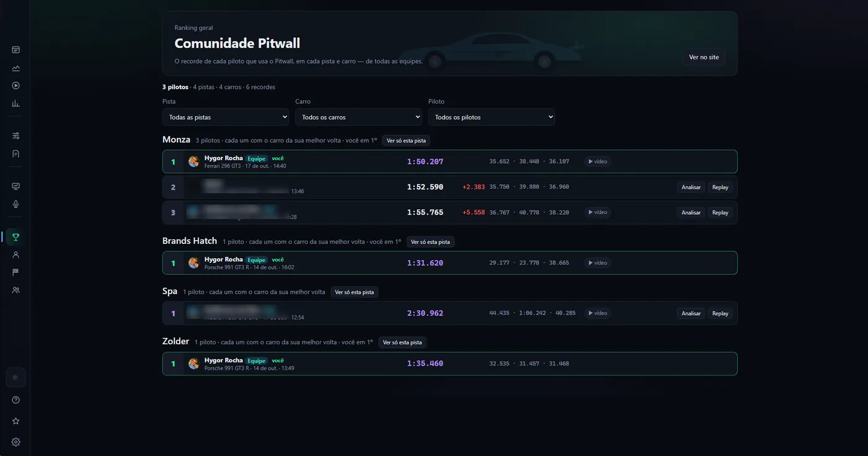This screenshot has height=456, width=868.
Task: Open the play circle icon in sidebar
Action: coord(15,86)
